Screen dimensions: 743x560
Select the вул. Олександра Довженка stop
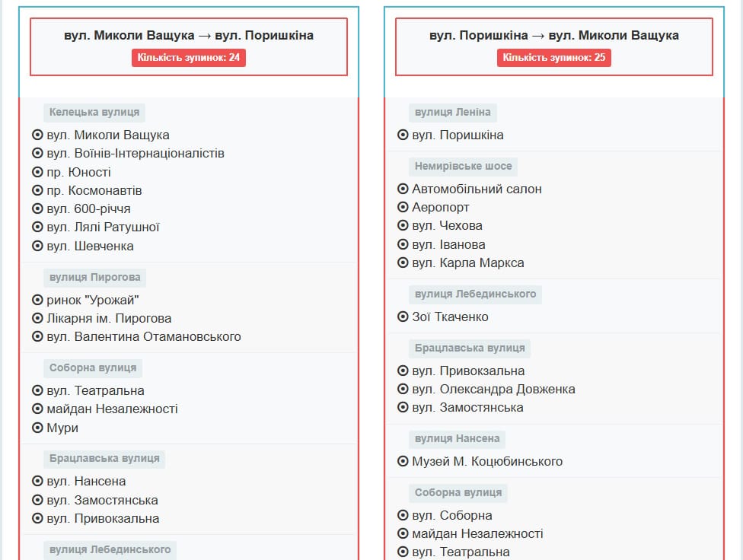tap(493, 389)
